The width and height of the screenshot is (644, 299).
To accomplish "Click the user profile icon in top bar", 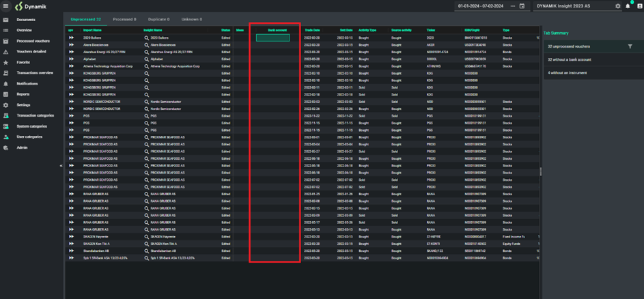I will (639, 6).
